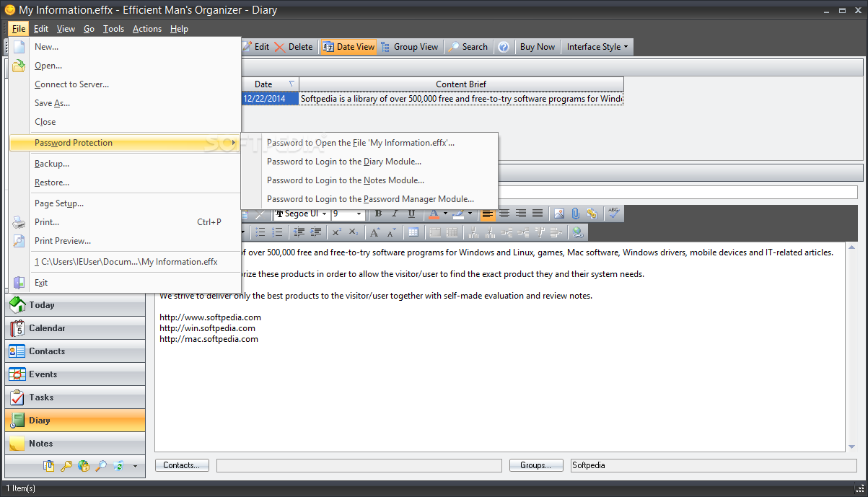Insert a picture into the diary entry

coord(559,214)
